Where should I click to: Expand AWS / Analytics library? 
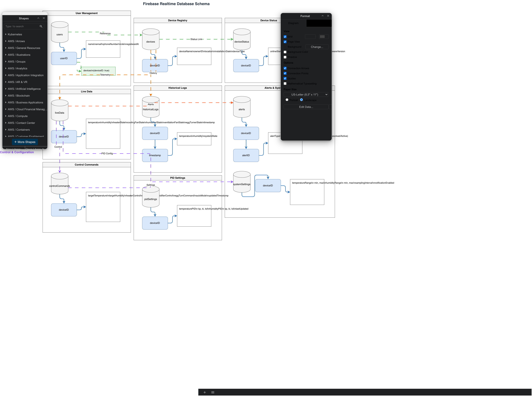click(x=25, y=69)
